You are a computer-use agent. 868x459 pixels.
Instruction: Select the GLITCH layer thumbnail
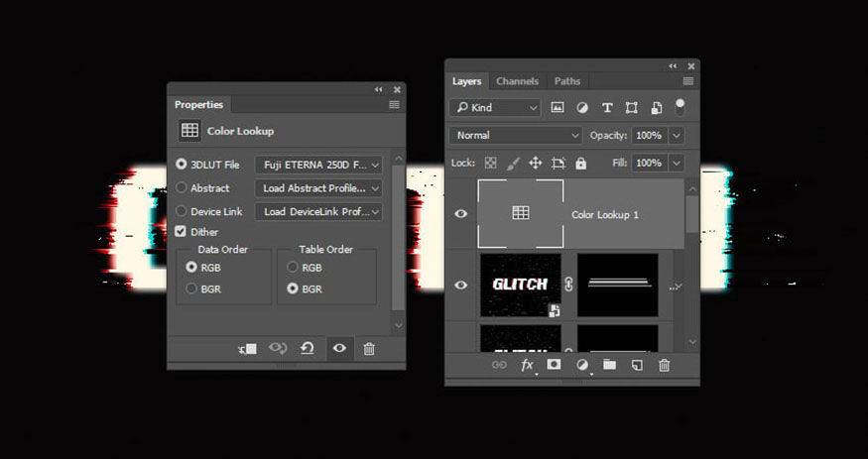click(x=521, y=285)
